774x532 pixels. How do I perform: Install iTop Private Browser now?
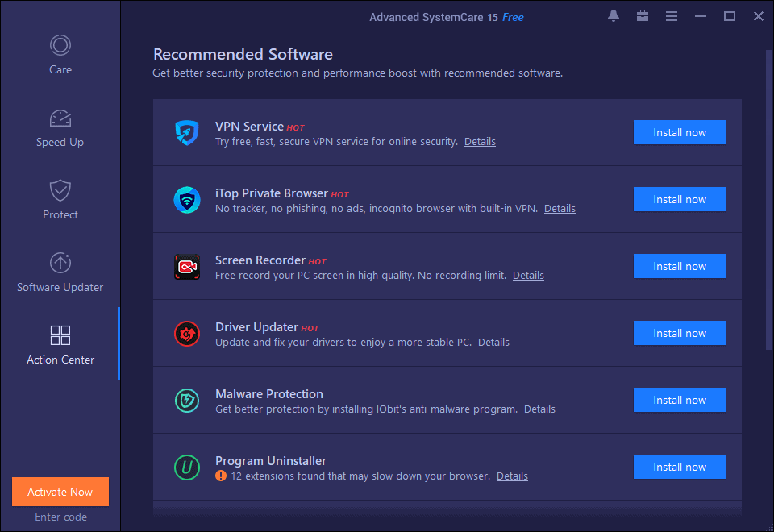coord(679,199)
